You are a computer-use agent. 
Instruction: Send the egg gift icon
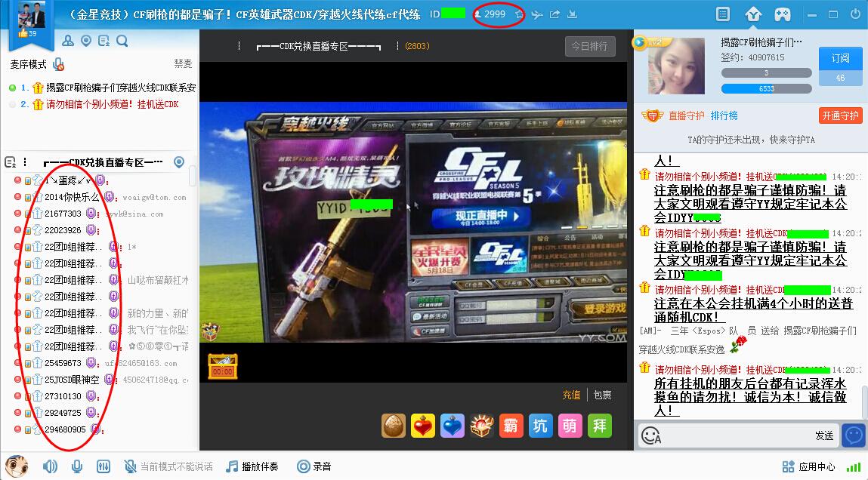point(394,426)
